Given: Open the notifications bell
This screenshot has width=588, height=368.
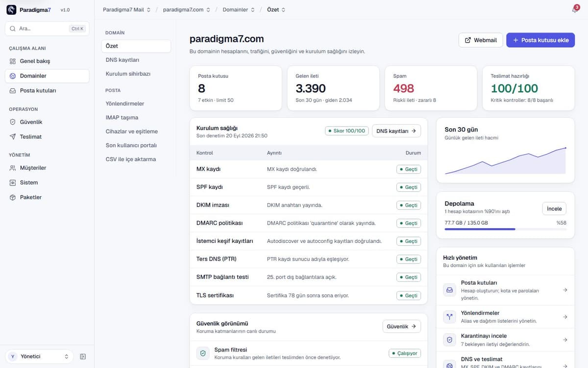Looking at the screenshot, I should [x=574, y=10].
